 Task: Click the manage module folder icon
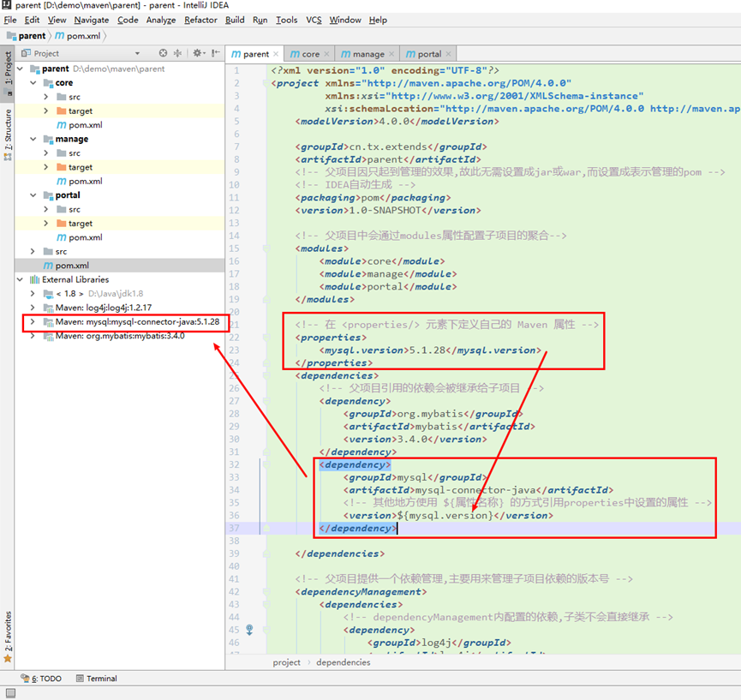pos(48,139)
